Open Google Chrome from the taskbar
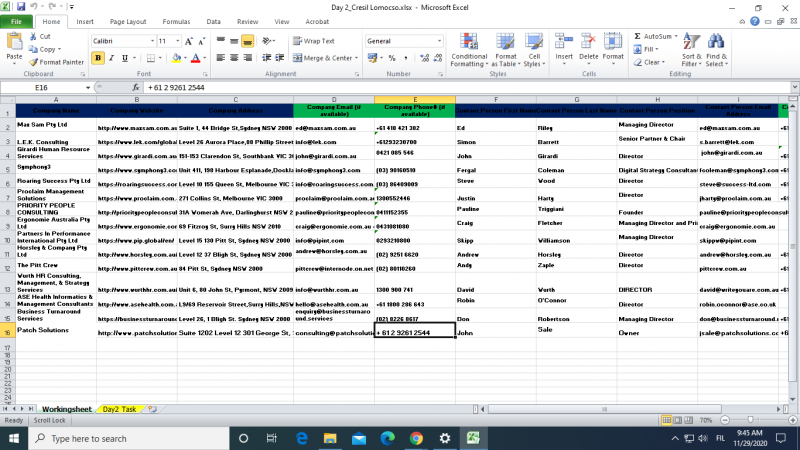 (x=416, y=439)
